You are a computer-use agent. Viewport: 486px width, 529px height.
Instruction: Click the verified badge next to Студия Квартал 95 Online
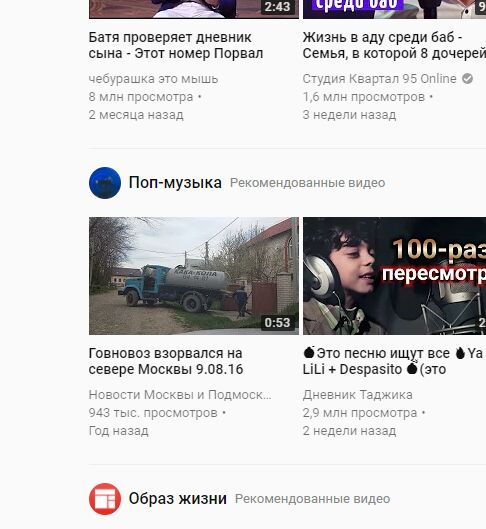coord(467,79)
